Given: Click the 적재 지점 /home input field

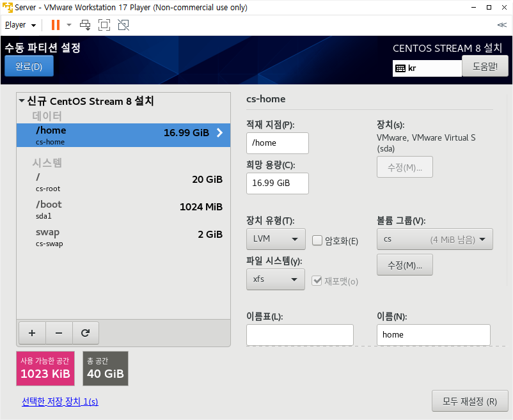Looking at the screenshot, I should click(x=278, y=143).
